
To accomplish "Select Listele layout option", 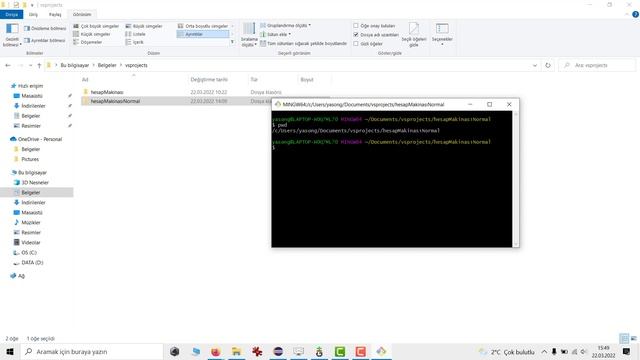I will click(x=136, y=34).
